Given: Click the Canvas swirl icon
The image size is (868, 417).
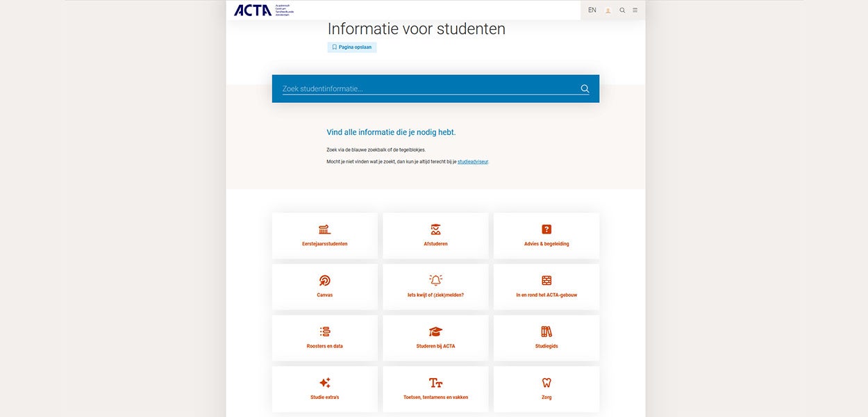Looking at the screenshot, I should tap(324, 280).
